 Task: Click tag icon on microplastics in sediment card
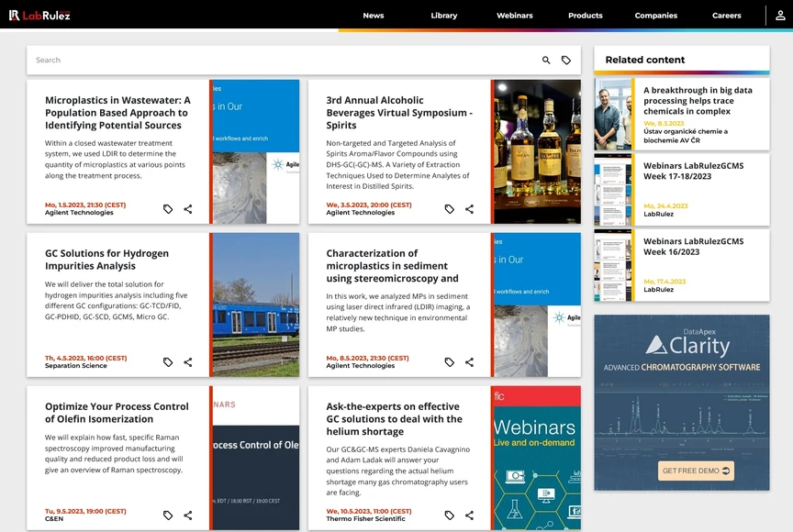coord(449,362)
